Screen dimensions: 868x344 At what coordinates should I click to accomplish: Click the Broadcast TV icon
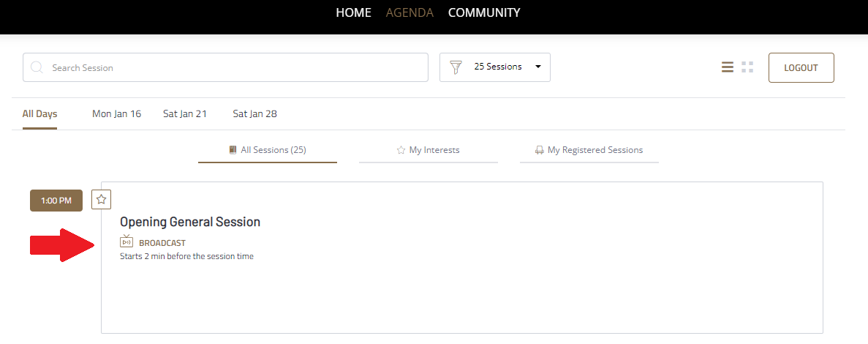click(127, 241)
